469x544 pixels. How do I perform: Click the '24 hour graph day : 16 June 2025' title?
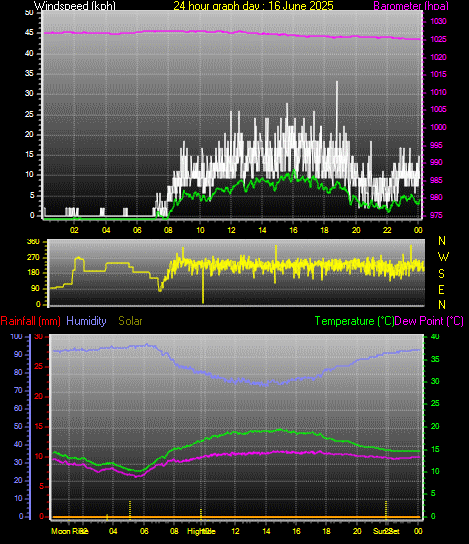(253, 6)
